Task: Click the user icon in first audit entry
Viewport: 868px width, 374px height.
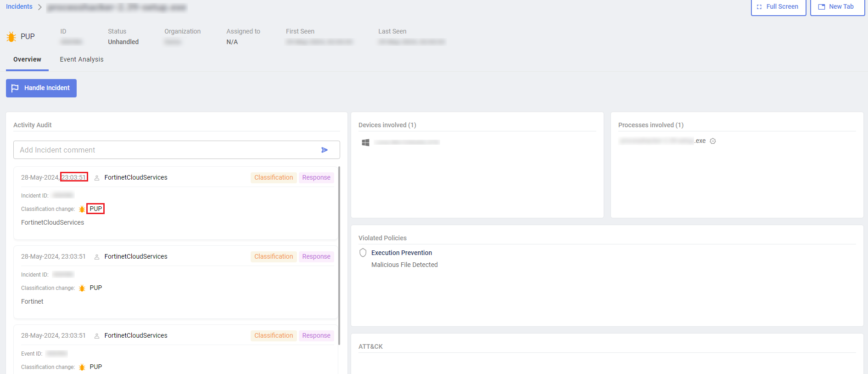Action: [97, 178]
